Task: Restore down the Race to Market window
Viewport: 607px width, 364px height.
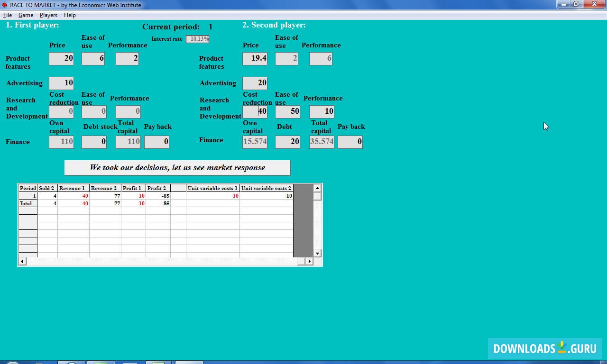Action: click(576, 4)
